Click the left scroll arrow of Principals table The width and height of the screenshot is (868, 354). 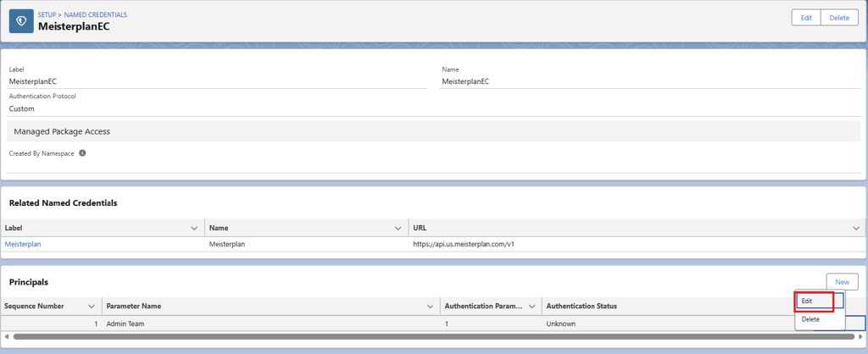[6, 336]
